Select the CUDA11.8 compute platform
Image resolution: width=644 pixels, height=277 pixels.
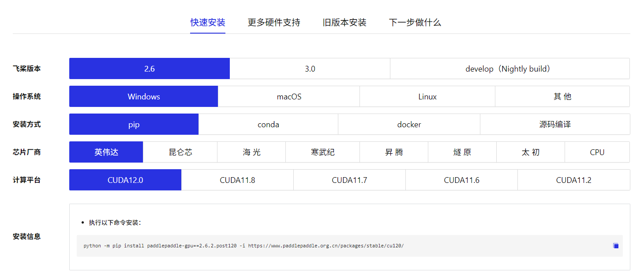[237, 180]
